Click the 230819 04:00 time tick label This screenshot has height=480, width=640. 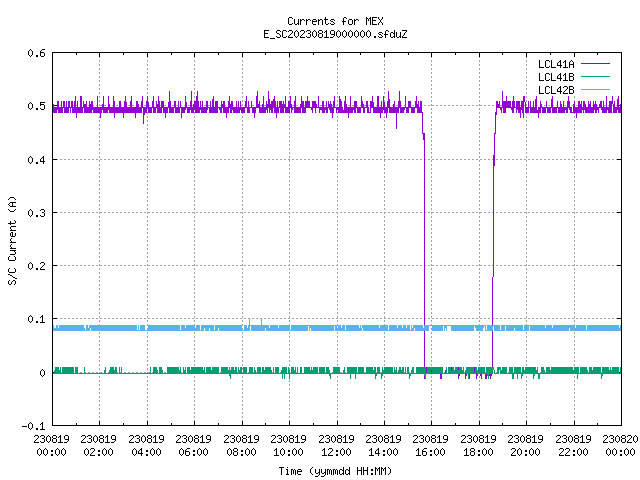coord(146,446)
